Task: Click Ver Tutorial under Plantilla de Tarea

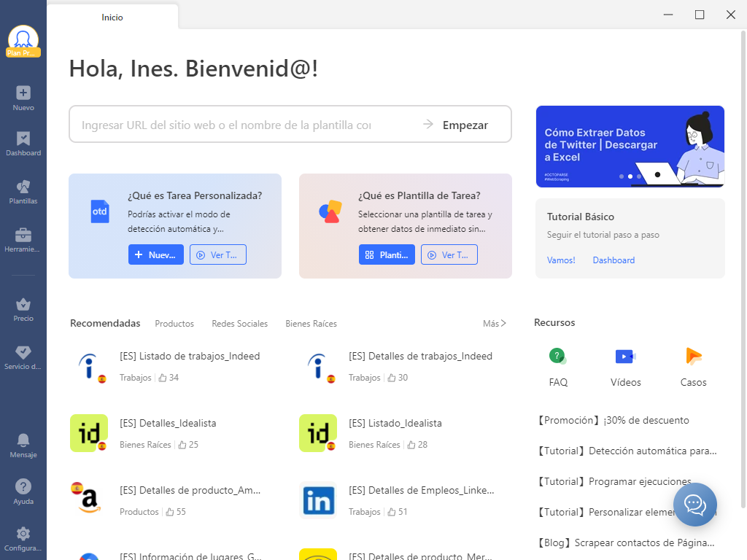Action: pyautogui.click(x=449, y=254)
